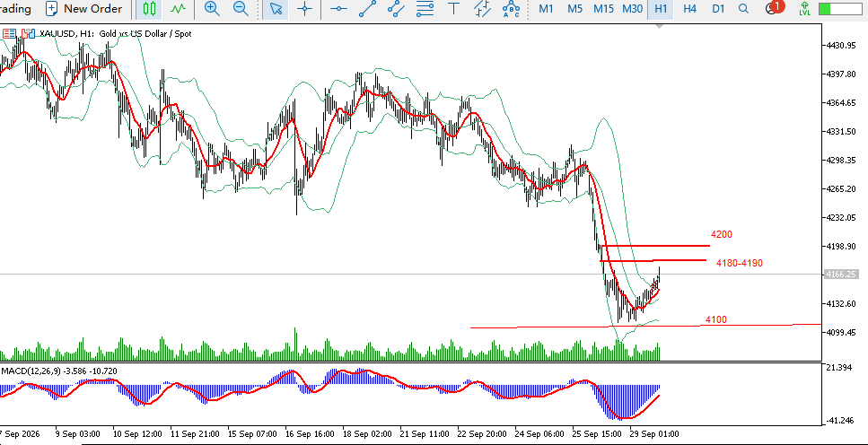Click the 9 Sep 03:00 time label
868x445 pixels.
[77, 433]
